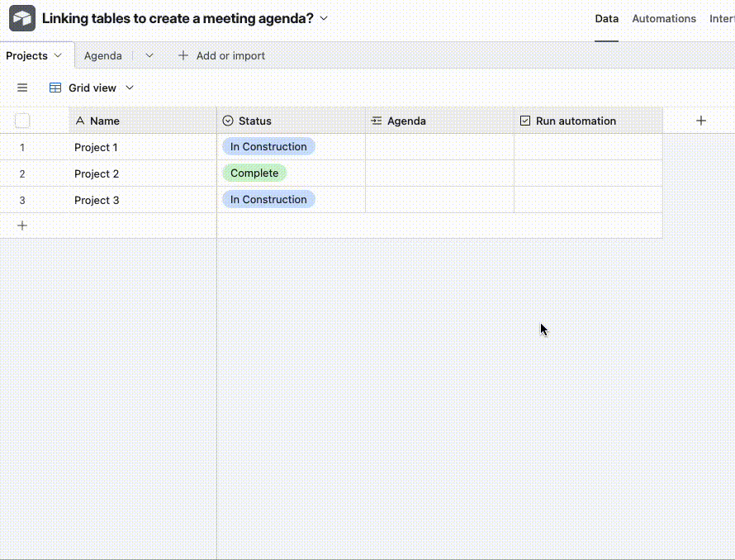
Task: Check Run automation for Project 2
Action: click(x=588, y=173)
